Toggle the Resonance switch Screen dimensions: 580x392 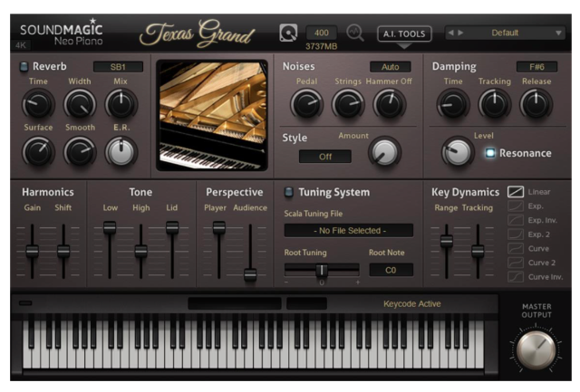pyautogui.click(x=490, y=153)
